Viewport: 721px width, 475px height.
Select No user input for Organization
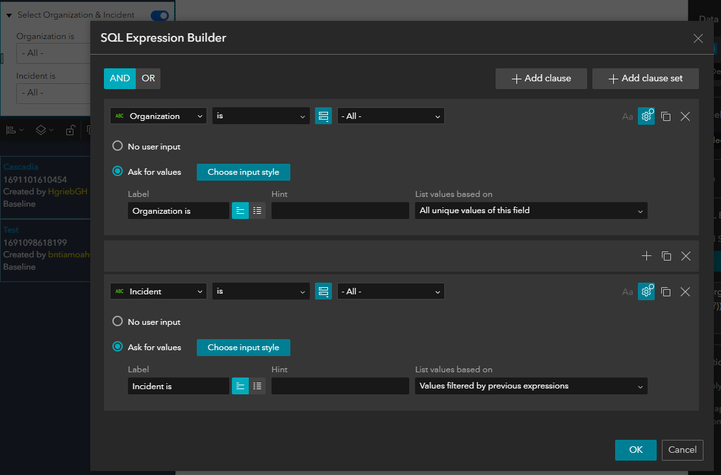coord(117,146)
